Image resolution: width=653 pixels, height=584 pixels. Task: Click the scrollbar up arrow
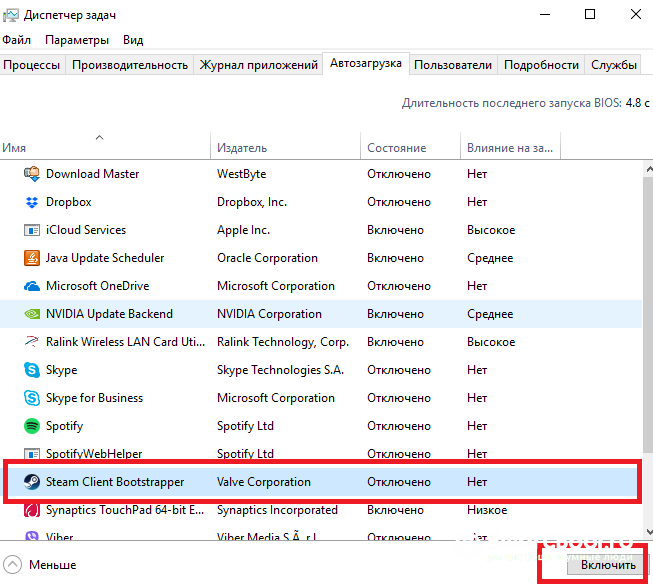[x=648, y=169]
